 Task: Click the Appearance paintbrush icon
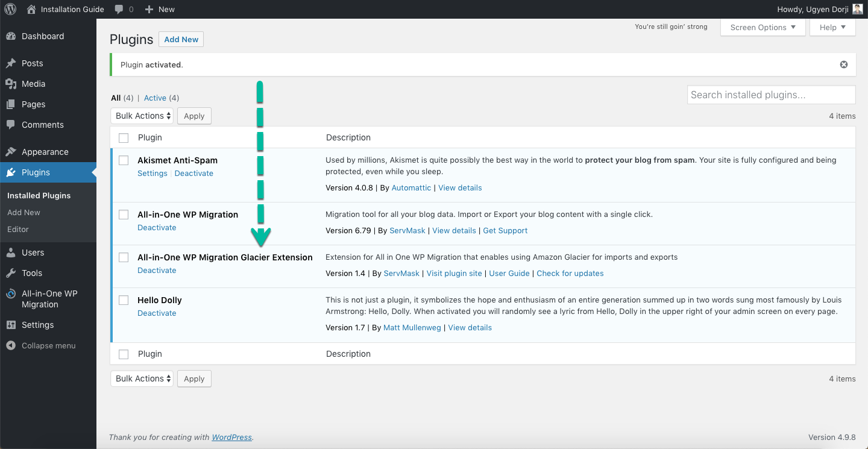11,152
